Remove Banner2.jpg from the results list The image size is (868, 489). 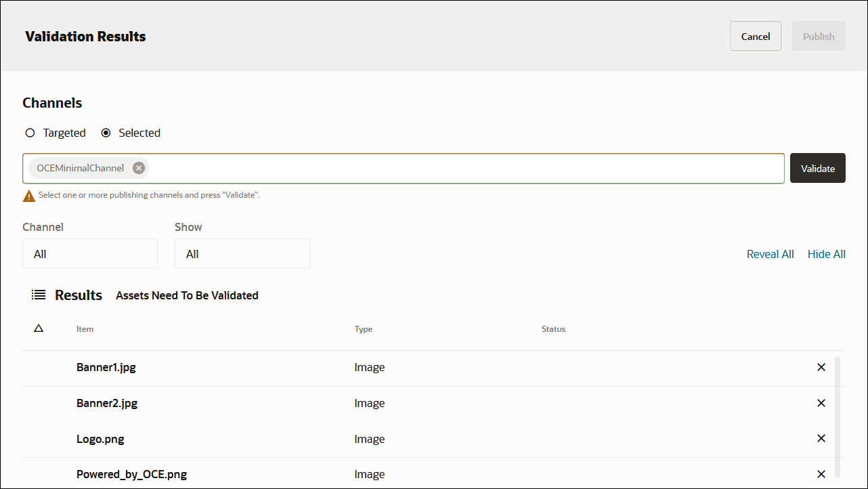point(821,402)
